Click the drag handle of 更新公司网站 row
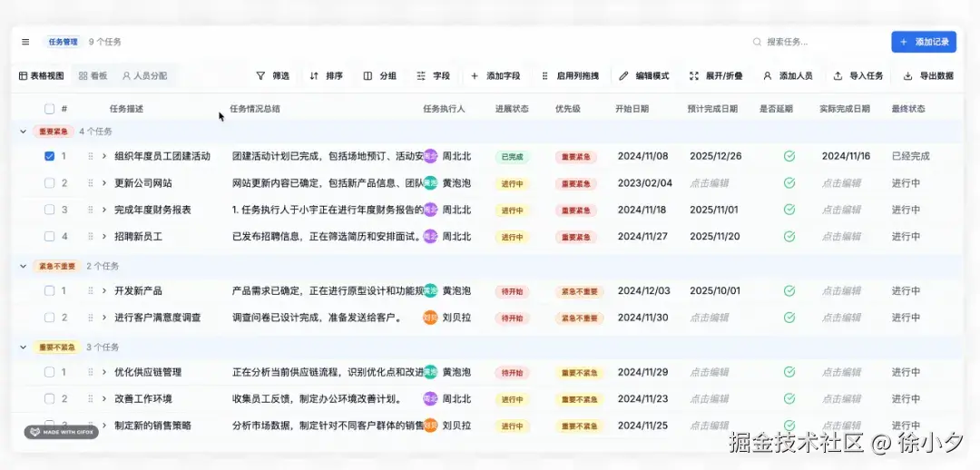Viewport: 980px width, 470px height. (91, 183)
